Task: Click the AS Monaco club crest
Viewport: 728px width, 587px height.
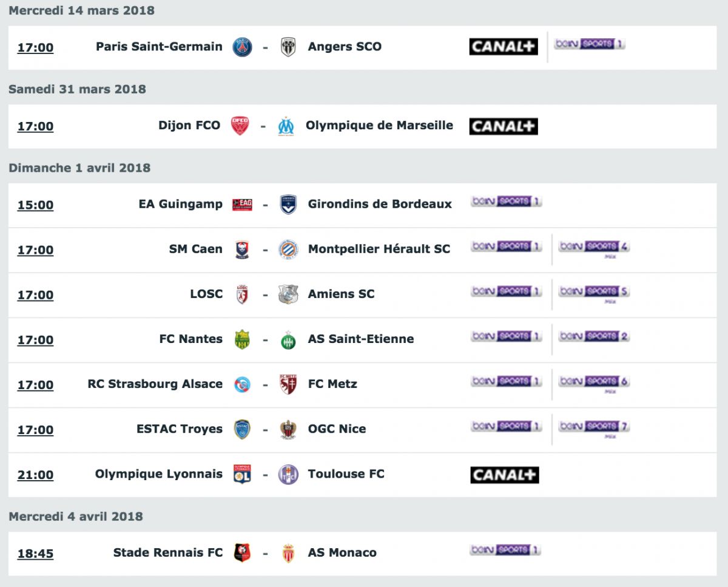Action: [x=288, y=552]
